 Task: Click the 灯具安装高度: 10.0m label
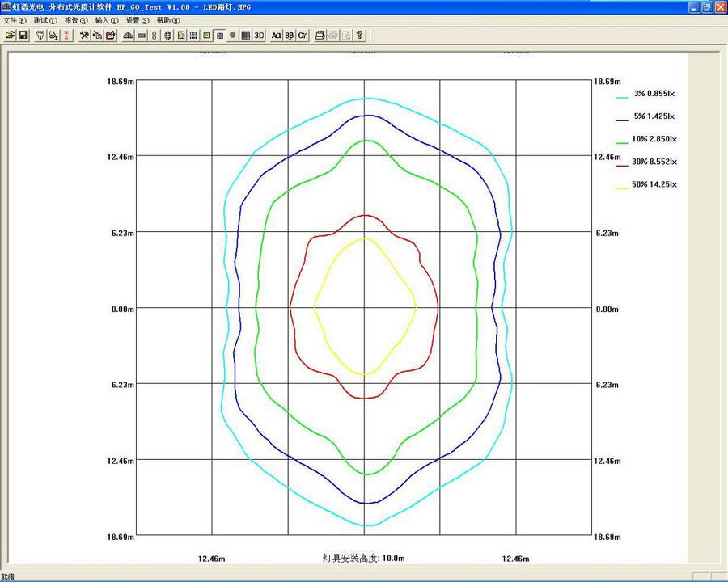click(x=363, y=559)
